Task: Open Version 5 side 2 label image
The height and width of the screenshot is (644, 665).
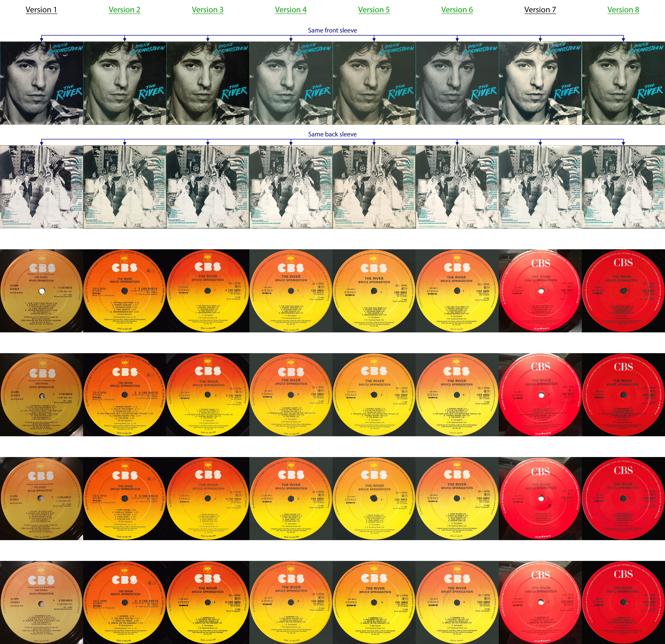Action: (374, 395)
